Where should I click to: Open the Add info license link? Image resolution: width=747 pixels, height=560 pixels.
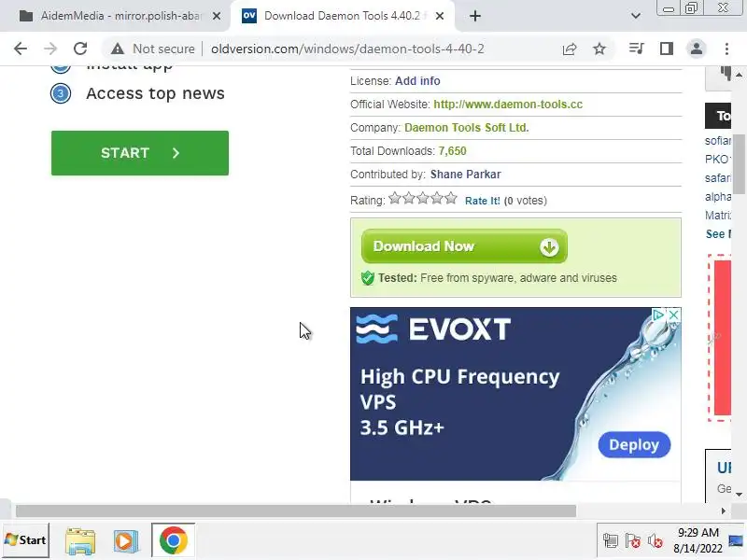pos(417,81)
